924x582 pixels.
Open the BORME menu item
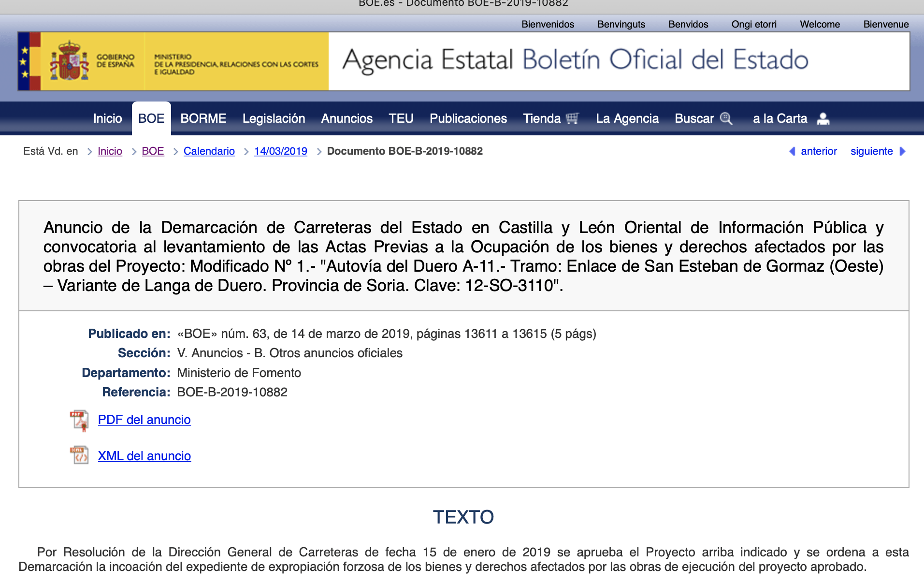(203, 118)
